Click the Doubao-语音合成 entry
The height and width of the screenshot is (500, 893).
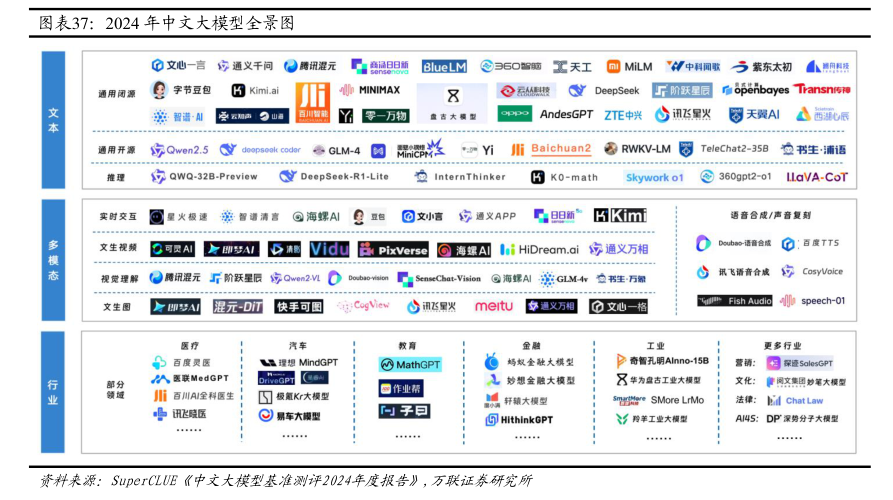[734, 243]
